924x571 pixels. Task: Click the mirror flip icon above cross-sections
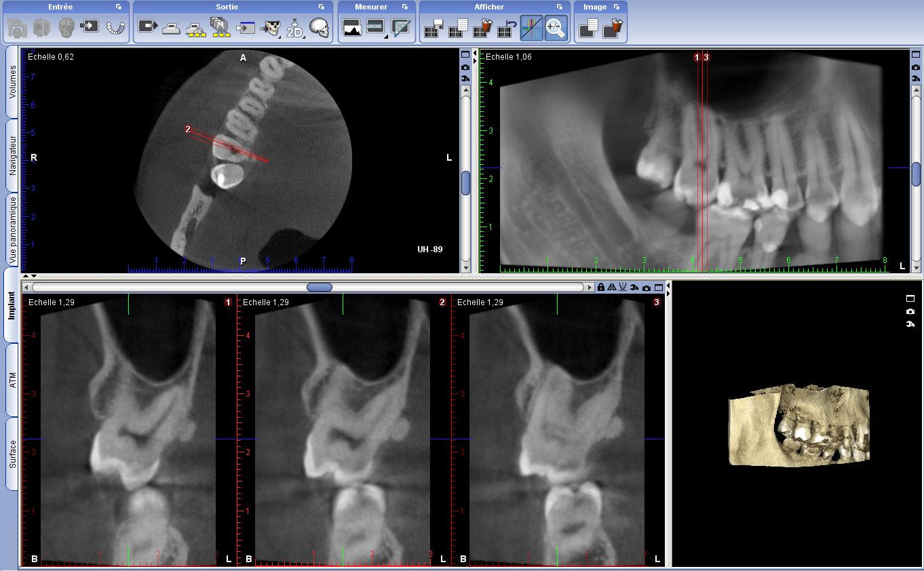coord(611,288)
